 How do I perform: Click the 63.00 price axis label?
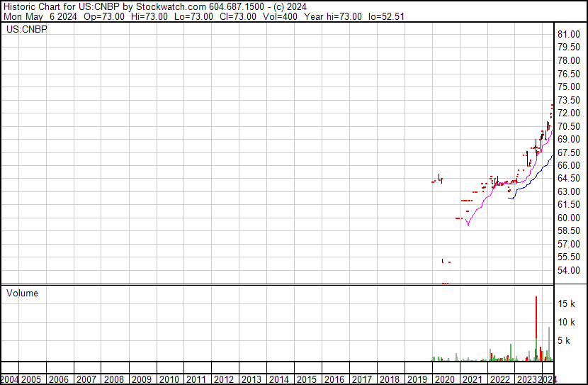point(568,191)
